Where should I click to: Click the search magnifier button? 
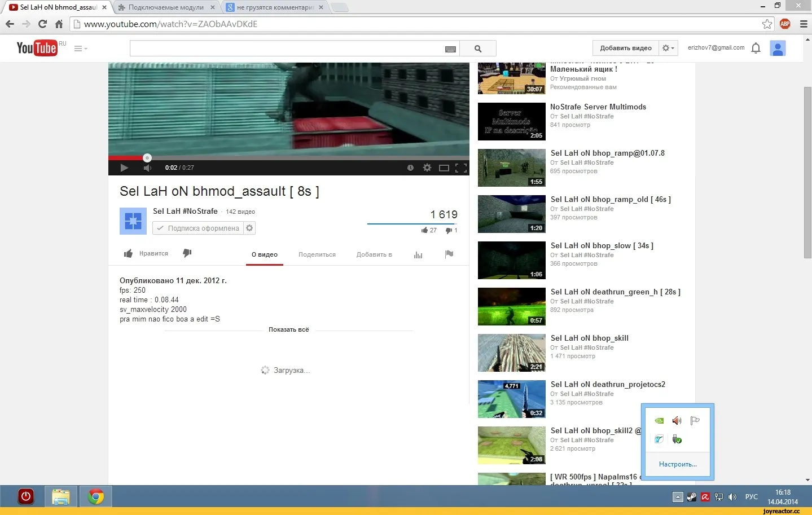(478, 49)
